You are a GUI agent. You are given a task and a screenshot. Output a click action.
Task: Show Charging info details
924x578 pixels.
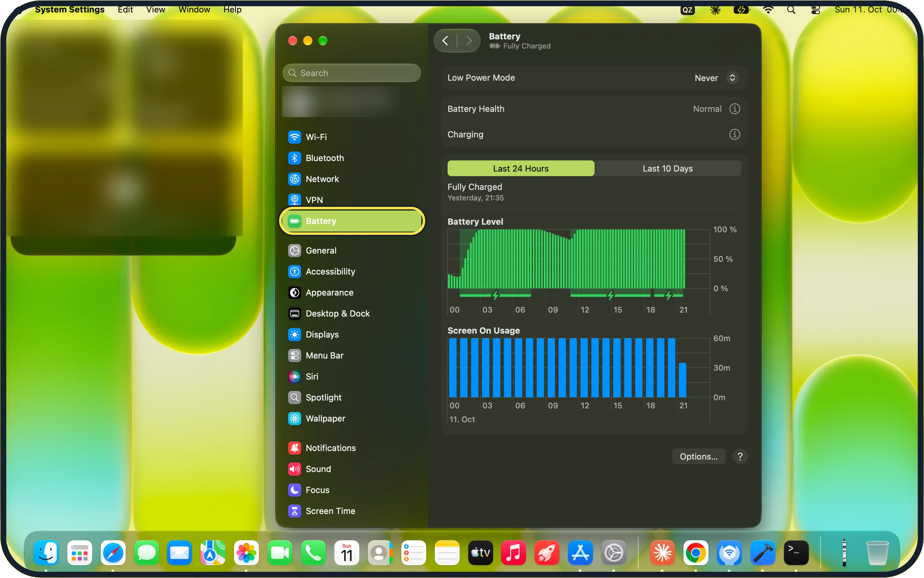point(734,134)
